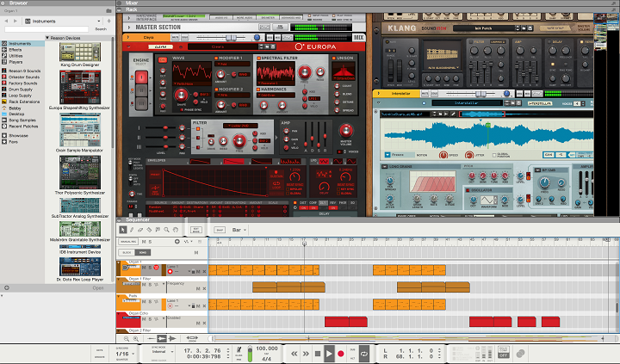This screenshot has width=620, height=364.
Task: Open the Bar snap value dropdown
Action: [239, 230]
